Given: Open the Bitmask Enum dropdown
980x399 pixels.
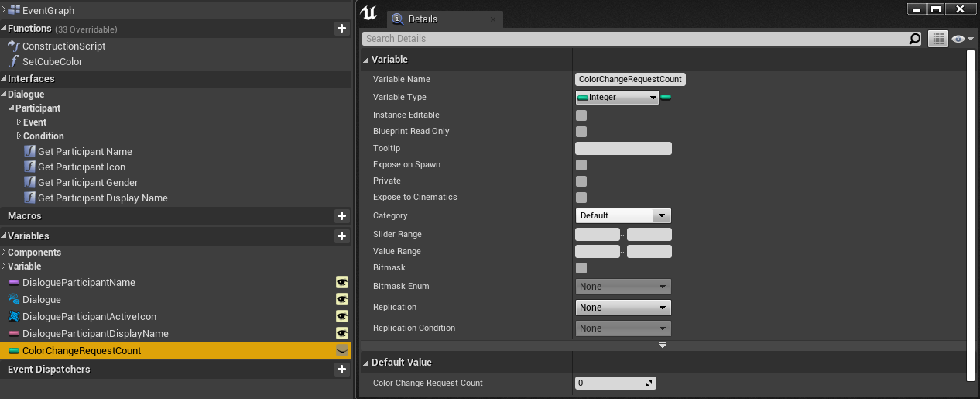Looking at the screenshot, I should [623, 287].
